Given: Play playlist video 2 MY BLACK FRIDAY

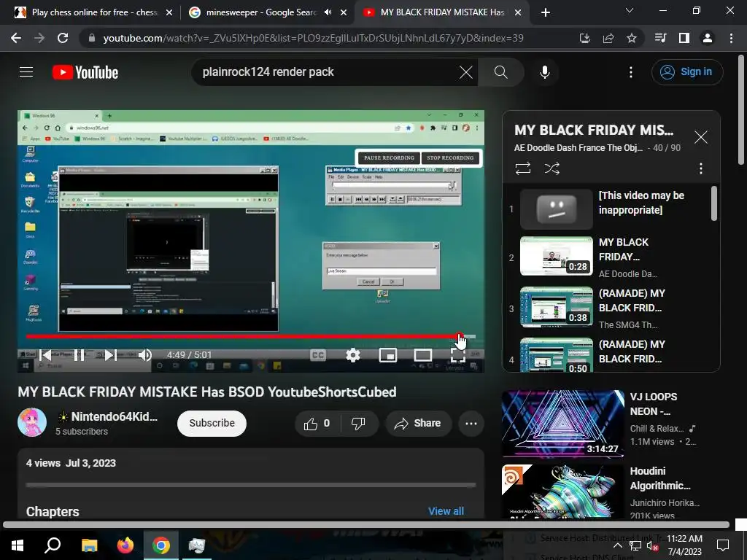Looking at the screenshot, I should click(x=557, y=256).
